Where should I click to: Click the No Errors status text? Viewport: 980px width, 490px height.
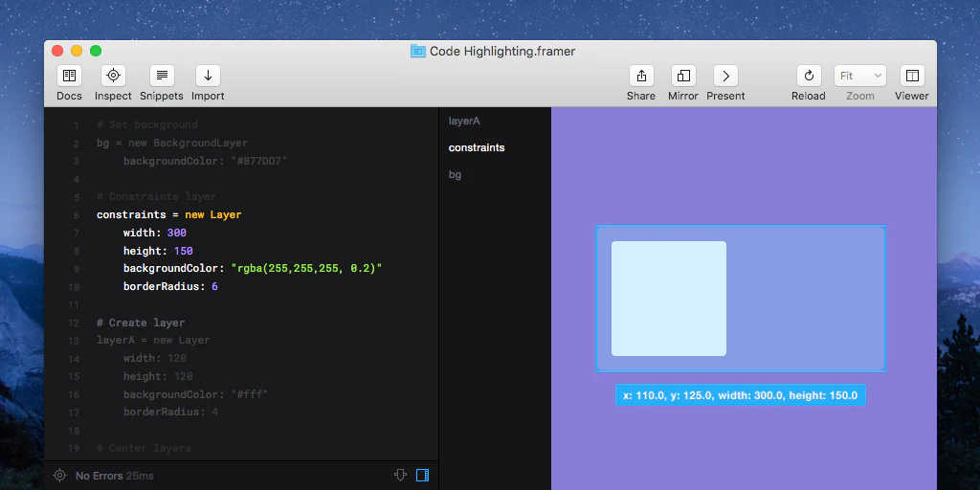[98, 476]
